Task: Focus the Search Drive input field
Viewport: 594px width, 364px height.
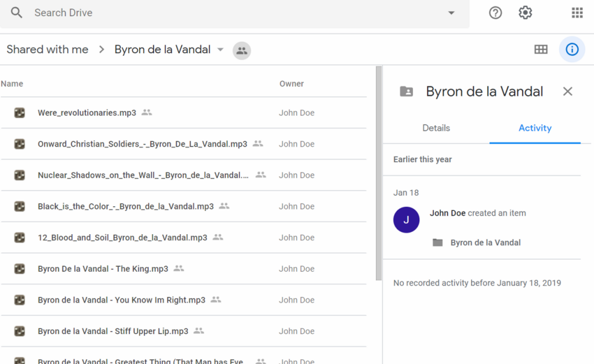Action: (x=235, y=13)
